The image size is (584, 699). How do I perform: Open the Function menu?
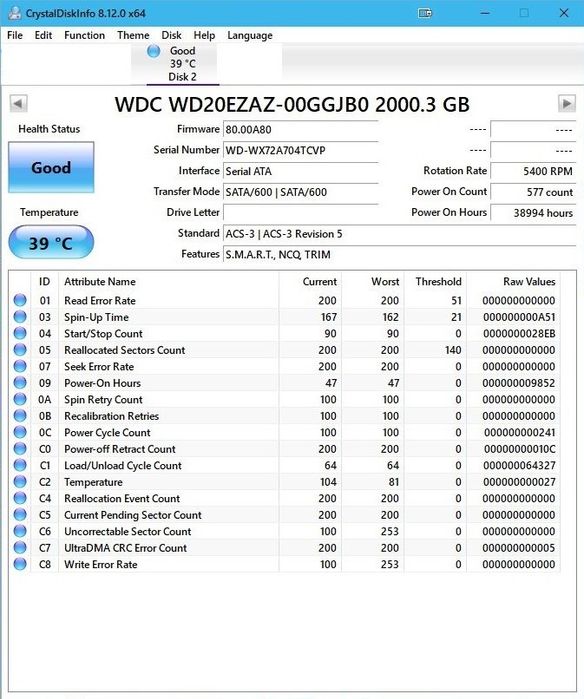84,35
